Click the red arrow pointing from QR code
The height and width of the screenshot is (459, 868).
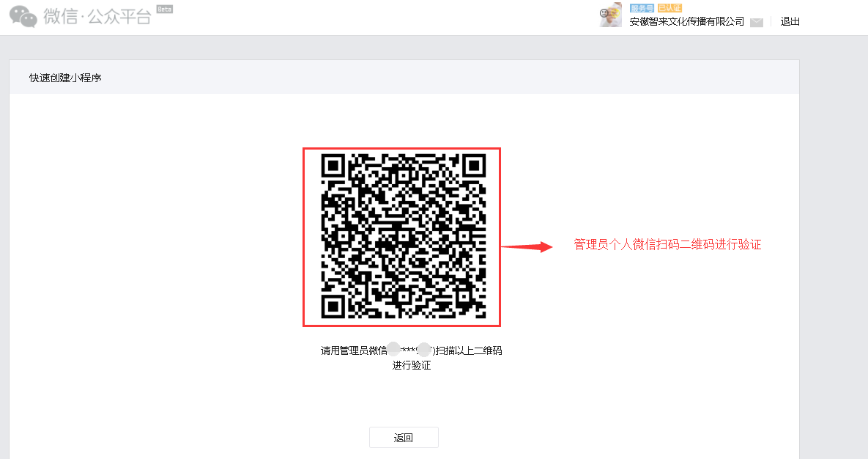click(526, 247)
